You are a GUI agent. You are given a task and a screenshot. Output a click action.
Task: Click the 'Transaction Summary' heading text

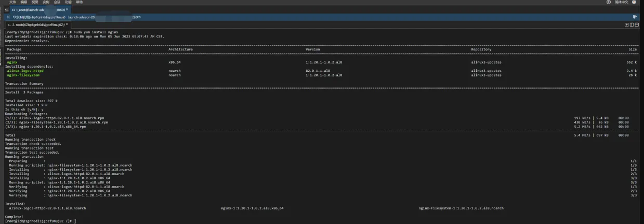tap(24, 83)
